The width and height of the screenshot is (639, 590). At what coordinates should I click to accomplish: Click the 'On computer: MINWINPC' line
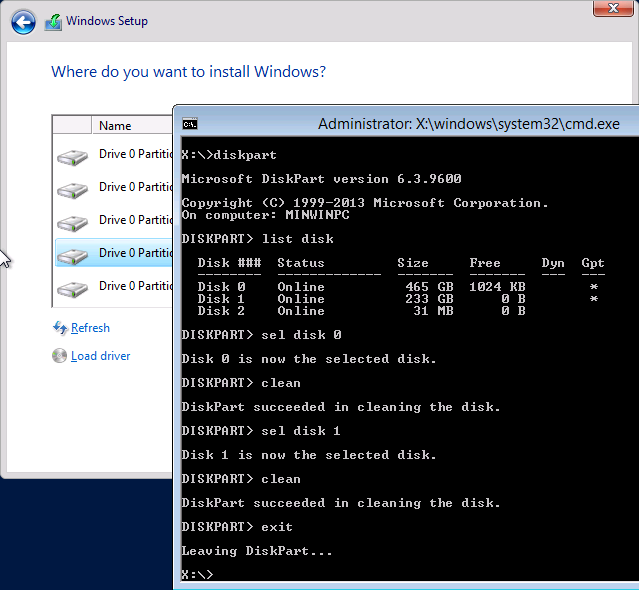point(265,215)
